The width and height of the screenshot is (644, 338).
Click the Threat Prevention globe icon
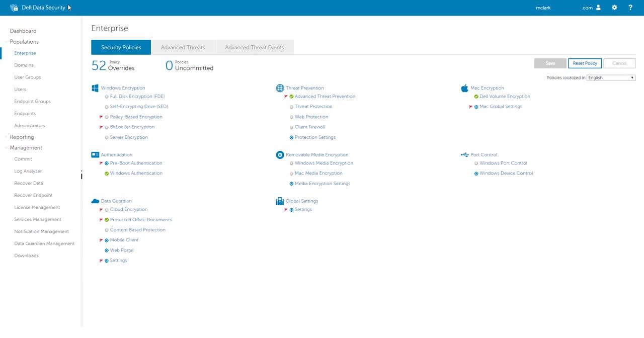point(280,88)
